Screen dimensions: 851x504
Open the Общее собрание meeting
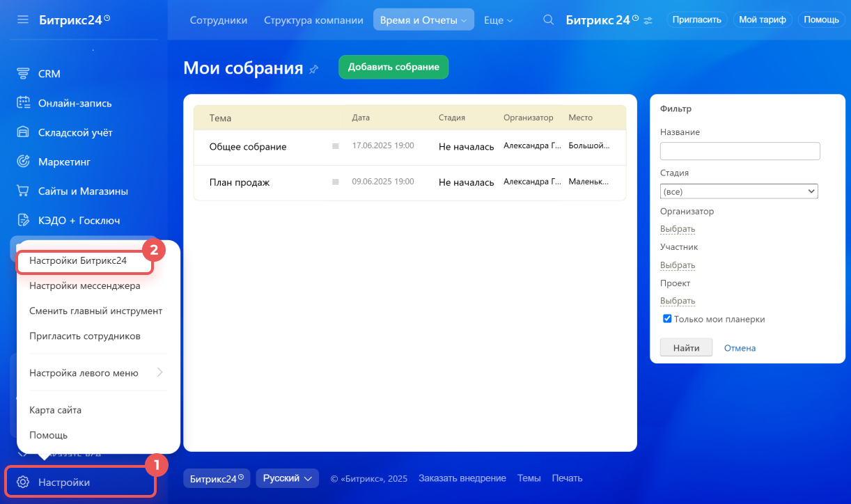[x=248, y=147]
